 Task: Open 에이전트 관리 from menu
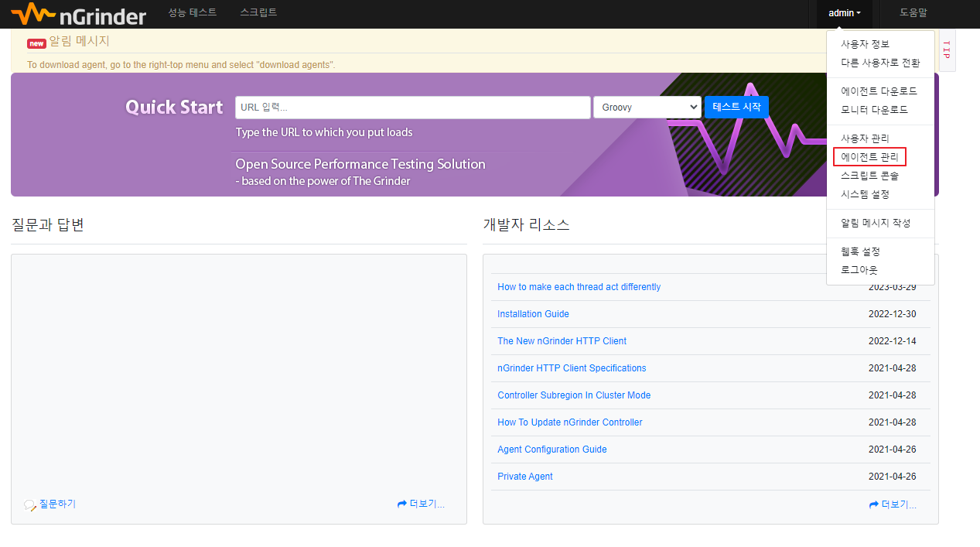(869, 157)
